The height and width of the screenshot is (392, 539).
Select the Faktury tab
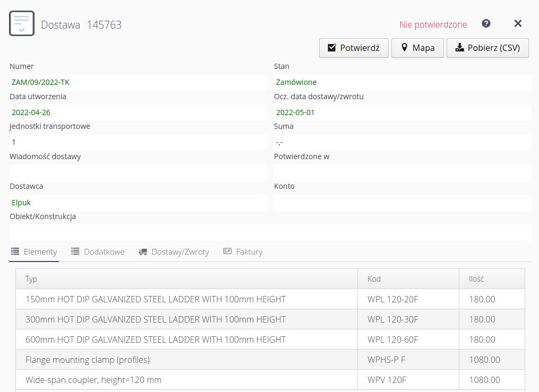[x=243, y=252]
